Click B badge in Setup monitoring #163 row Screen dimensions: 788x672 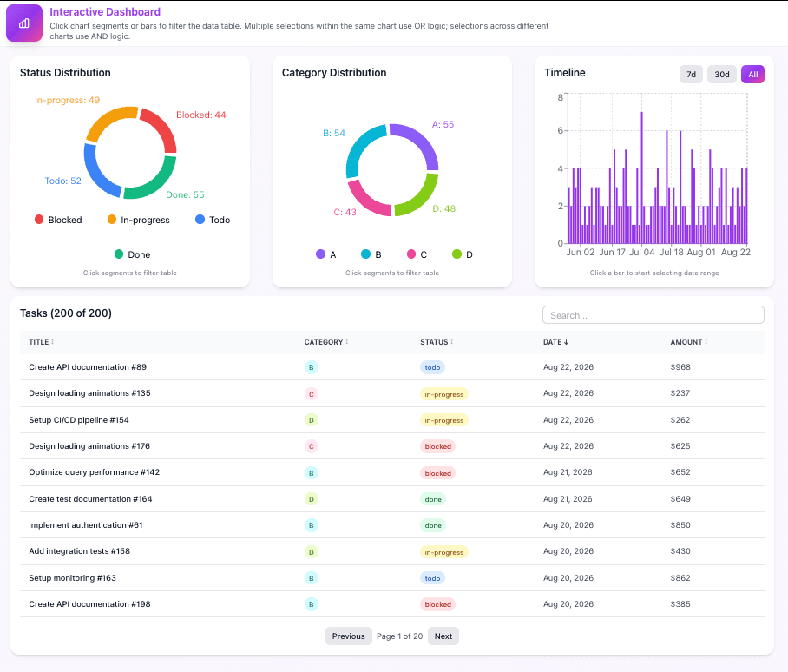click(311, 578)
